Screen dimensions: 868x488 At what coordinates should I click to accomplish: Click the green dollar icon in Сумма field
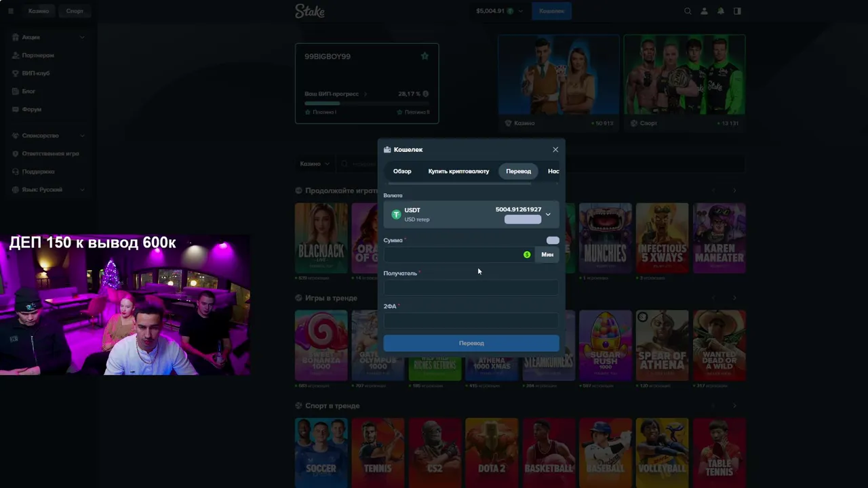pos(527,255)
